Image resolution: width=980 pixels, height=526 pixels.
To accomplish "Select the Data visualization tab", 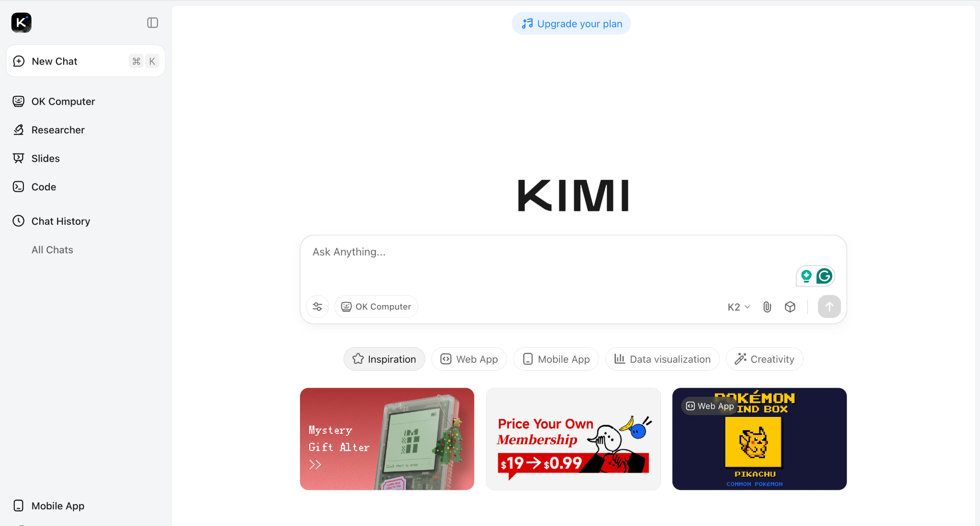I will click(662, 359).
